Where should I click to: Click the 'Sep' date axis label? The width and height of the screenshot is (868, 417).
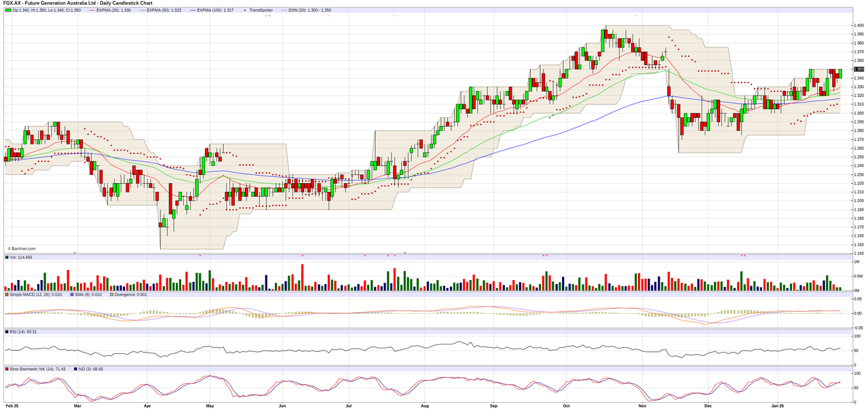coord(494,405)
